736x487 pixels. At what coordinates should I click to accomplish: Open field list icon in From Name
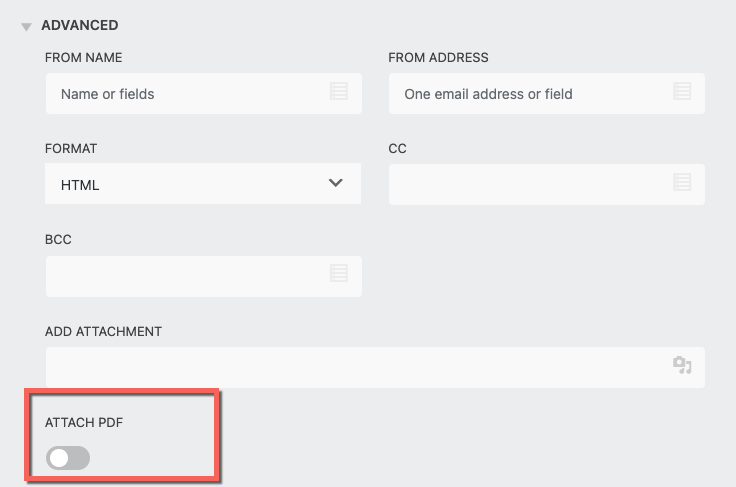339,93
